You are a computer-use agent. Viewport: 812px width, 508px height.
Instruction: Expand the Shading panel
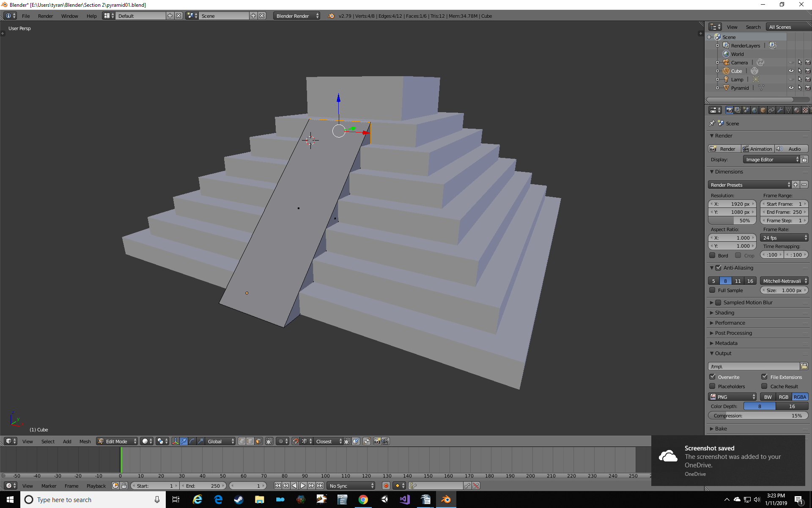pos(724,312)
